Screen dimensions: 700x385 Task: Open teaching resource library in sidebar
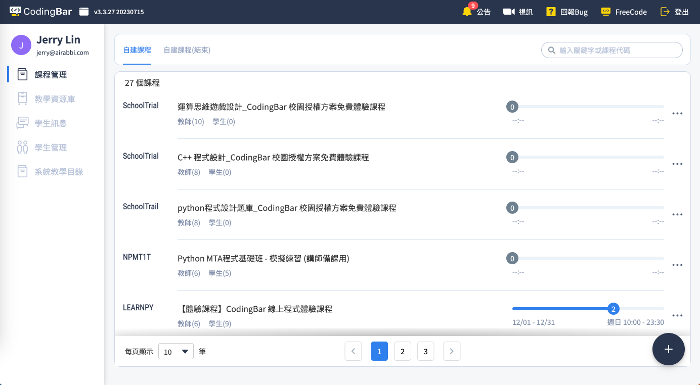coord(46,99)
